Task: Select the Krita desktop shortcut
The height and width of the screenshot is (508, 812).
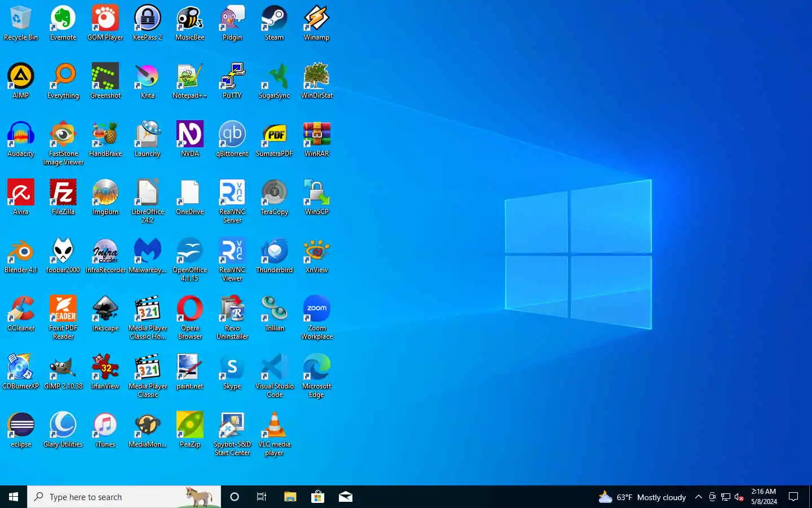Action: [148, 81]
